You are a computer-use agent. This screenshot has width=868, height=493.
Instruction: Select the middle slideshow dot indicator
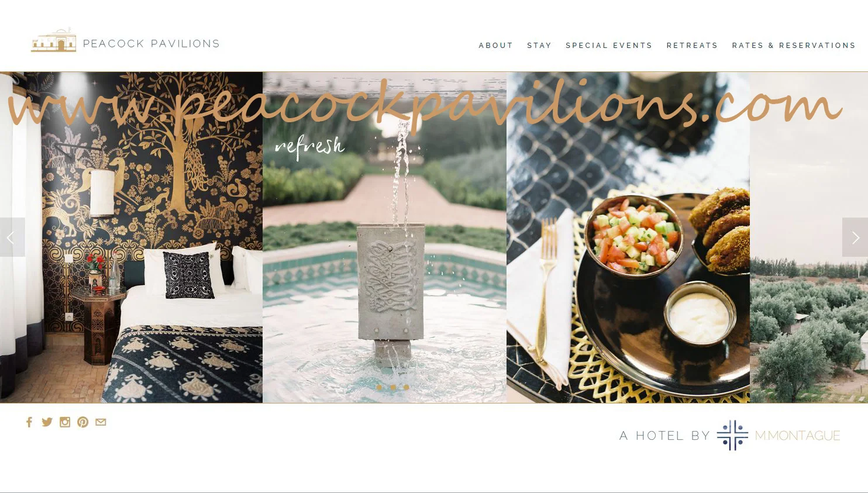(392, 387)
